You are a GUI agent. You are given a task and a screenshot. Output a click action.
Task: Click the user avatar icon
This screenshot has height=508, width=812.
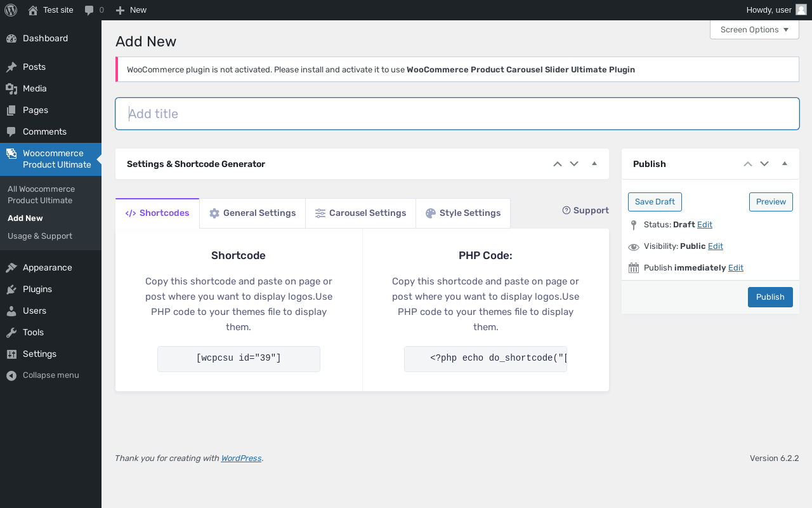(801, 10)
